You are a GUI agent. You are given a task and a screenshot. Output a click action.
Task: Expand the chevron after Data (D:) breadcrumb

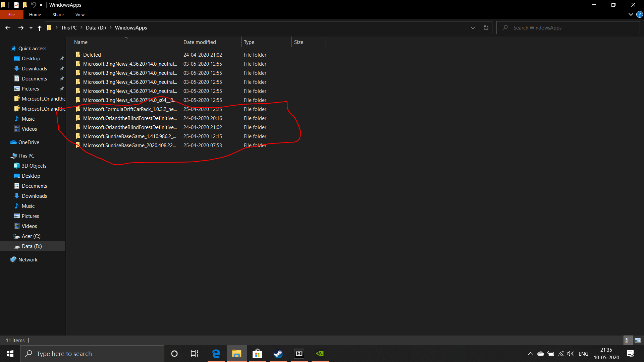click(x=110, y=28)
